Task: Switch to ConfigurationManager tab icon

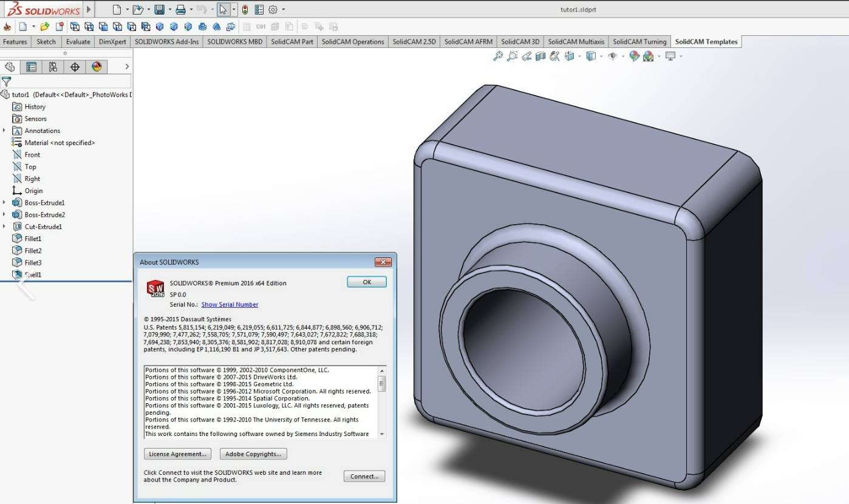Action: [x=53, y=67]
